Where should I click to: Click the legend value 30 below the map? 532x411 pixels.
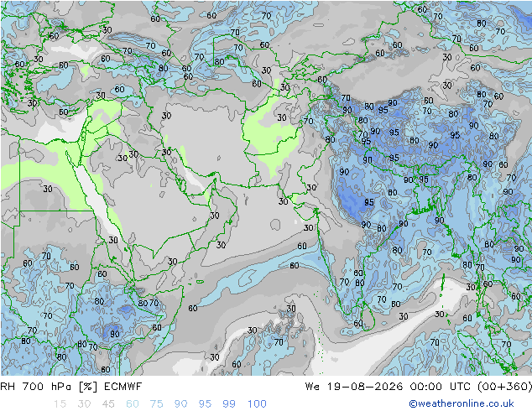(x=84, y=404)
